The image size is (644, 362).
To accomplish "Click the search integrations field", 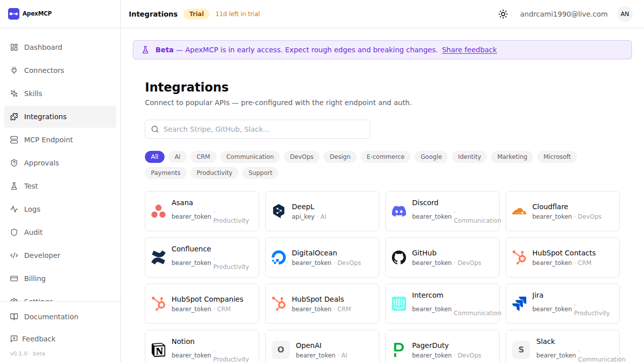I will tap(258, 129).
